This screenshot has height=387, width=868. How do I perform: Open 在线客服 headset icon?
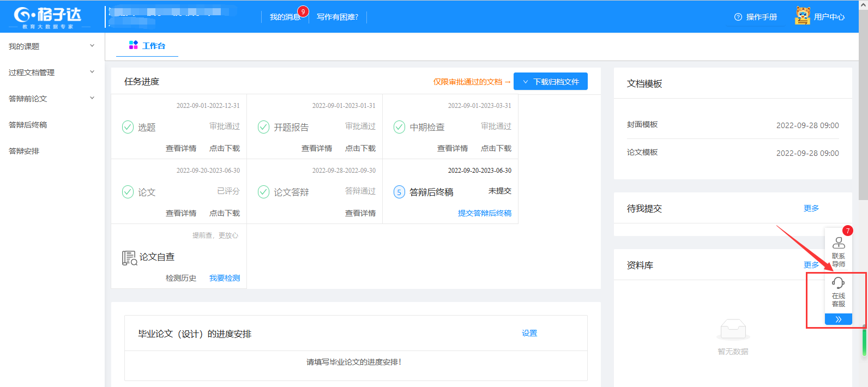838,283
